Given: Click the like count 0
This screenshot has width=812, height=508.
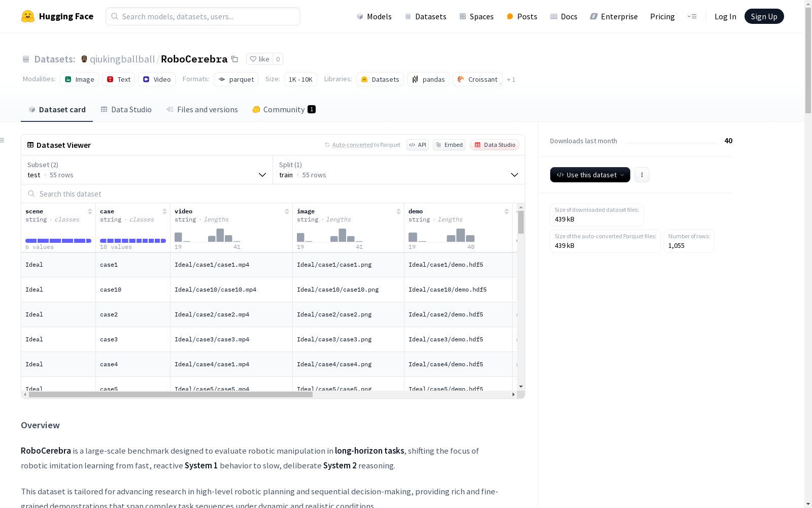Looking at the screenshot, I should 278,59.
